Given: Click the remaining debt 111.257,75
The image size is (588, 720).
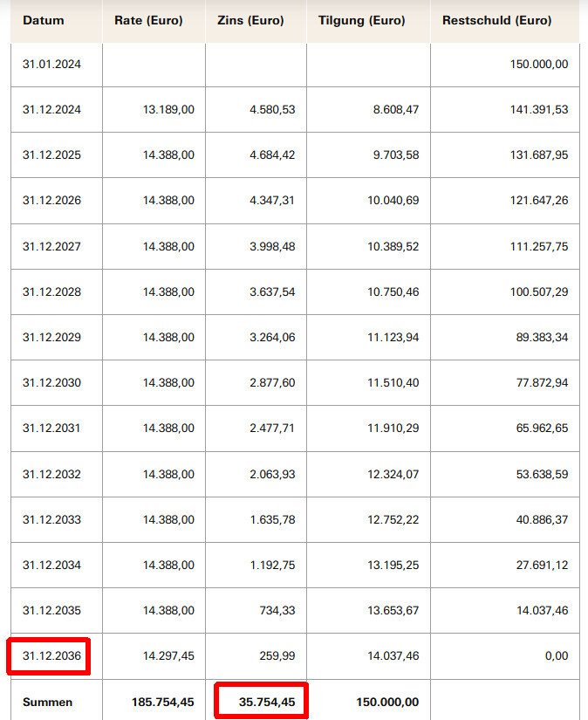Looking at the screenshot, I should coord(537,247).
